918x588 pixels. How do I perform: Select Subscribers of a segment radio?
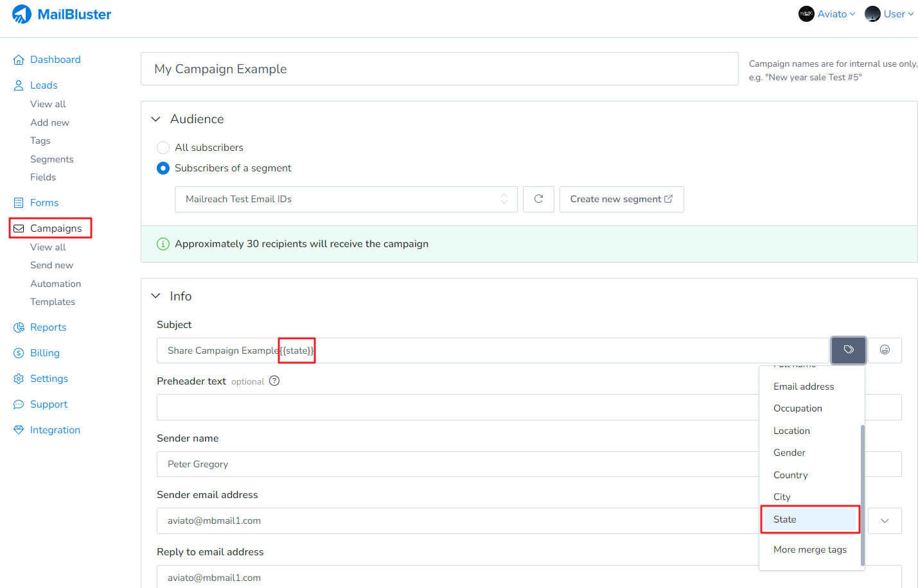[x=163, y=168]
